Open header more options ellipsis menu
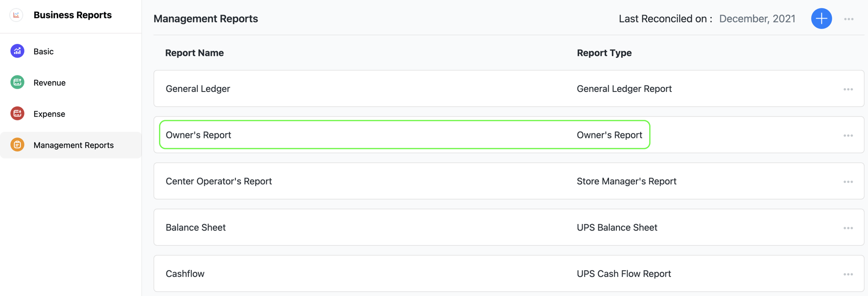This screenshot has height=296, width=868. [848, 19]
